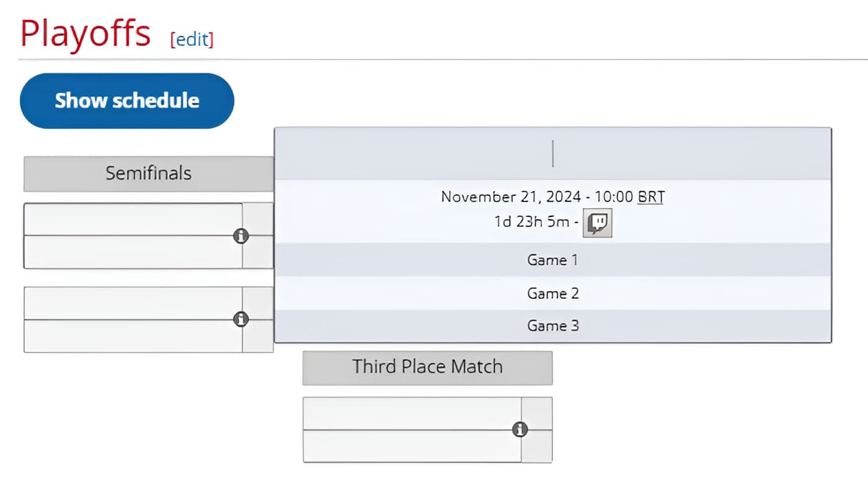Screen dimensions: 868x481
Task: Select the Game 1 row in match popup
Action: click(552, 260)
